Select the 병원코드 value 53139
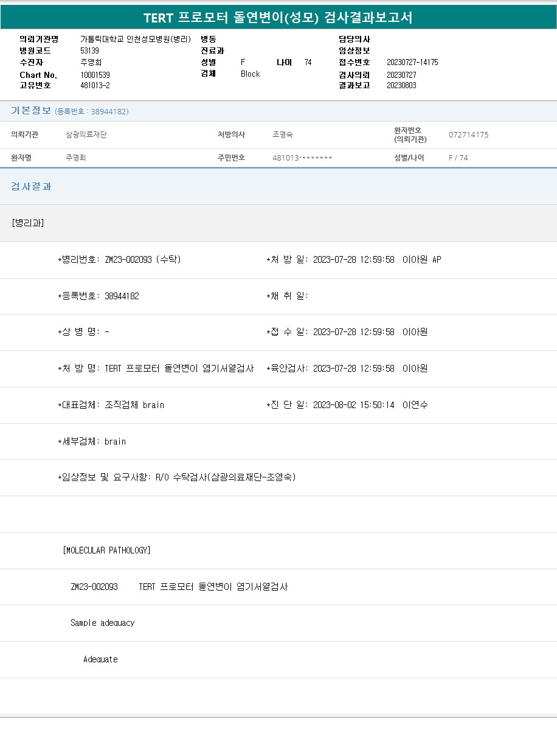Screen dimensions: 557x756 [x=89, y=50]
